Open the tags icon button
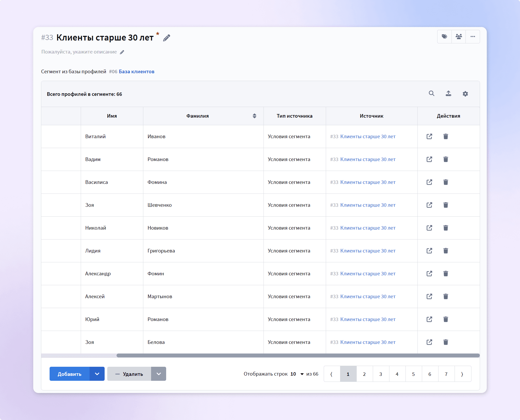This screenshot has height=420, width=520. point(444,37)
